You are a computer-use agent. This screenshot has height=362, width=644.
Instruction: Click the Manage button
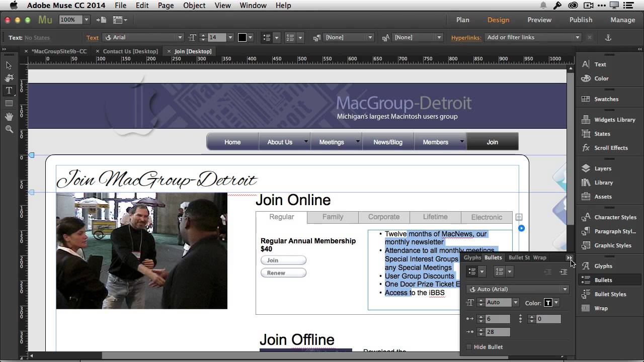point(623,20)
